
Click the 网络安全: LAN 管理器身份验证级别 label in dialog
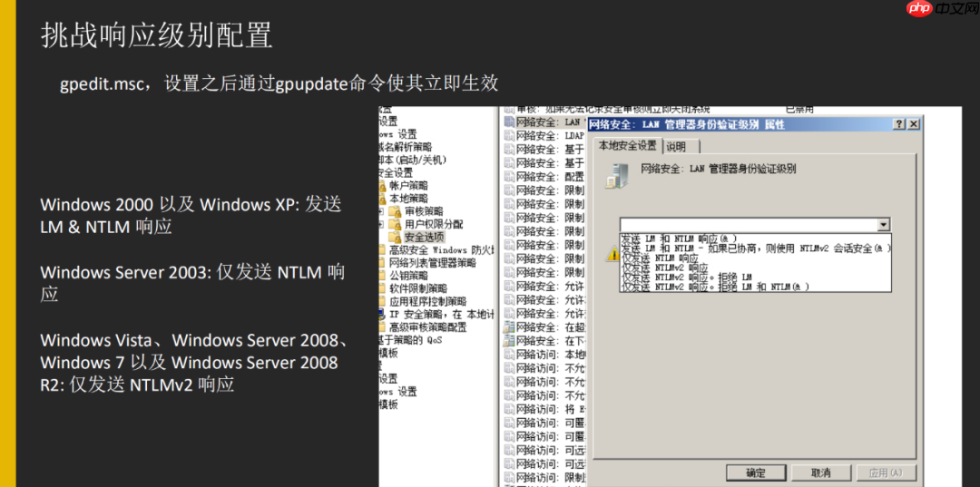pyautogui.click(x=719, y=169)
